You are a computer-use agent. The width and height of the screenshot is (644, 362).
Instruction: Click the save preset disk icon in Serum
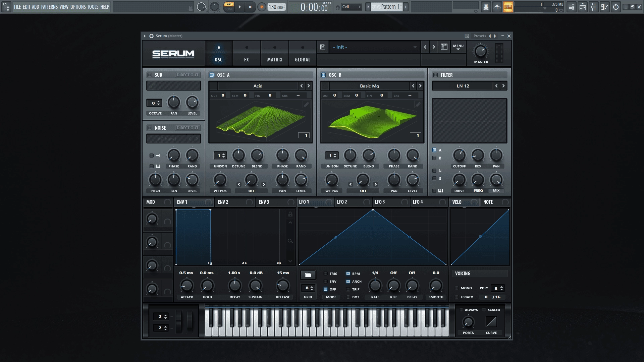coord(323,47)
